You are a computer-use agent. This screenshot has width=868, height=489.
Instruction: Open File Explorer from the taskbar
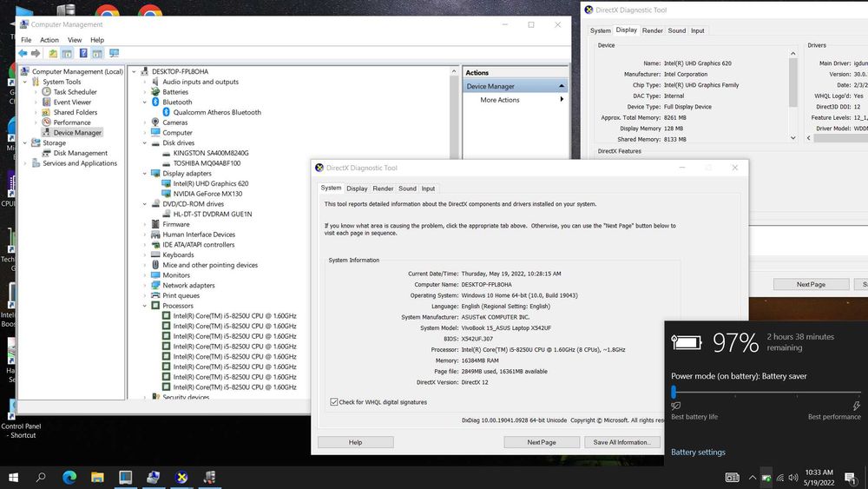[x=97, y=478]
